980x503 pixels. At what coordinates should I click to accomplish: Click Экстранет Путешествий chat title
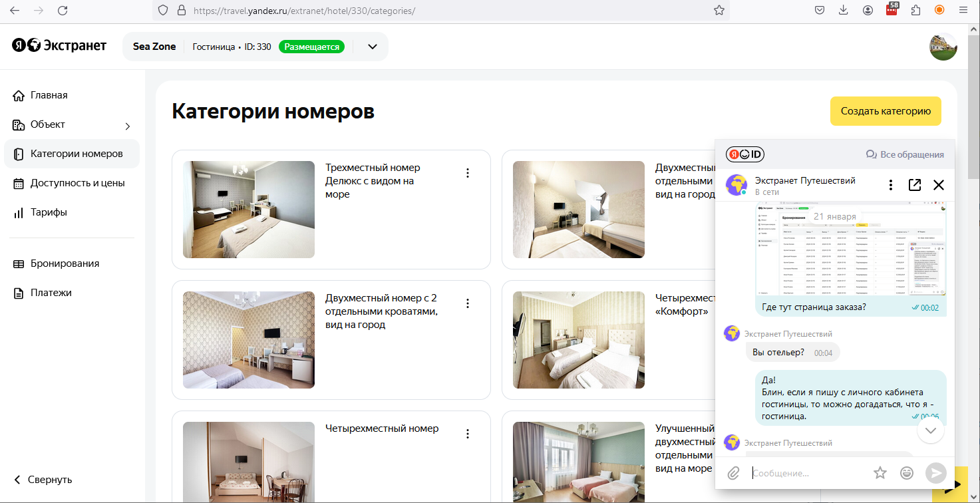(x=805, y=180)
